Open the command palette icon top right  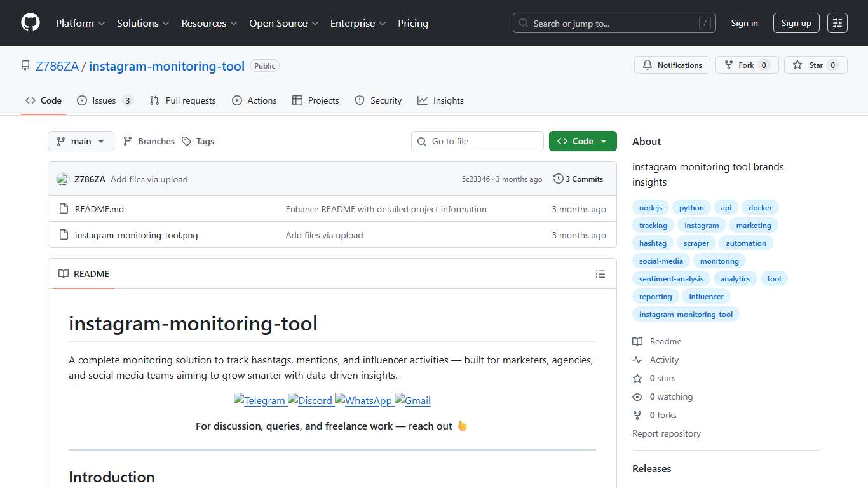point(837,23)
